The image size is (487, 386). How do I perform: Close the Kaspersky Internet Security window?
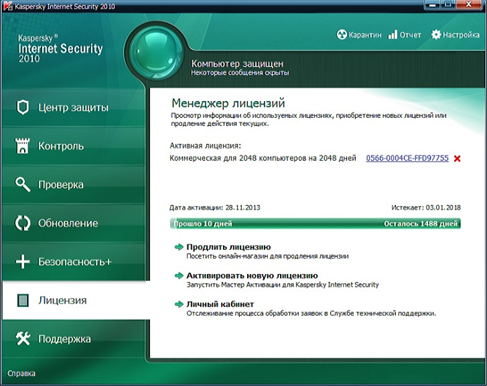[x=469, y=5]
